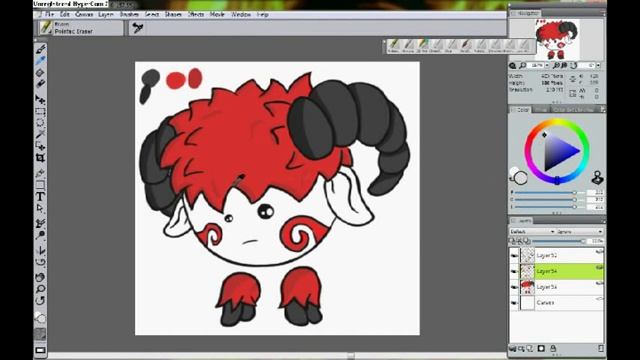Select the Shape Selection arrow tool

40,208
